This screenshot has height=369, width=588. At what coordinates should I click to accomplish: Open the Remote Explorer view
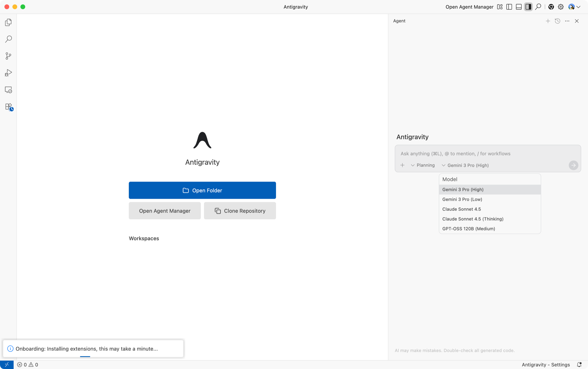(x=8, y=90)
